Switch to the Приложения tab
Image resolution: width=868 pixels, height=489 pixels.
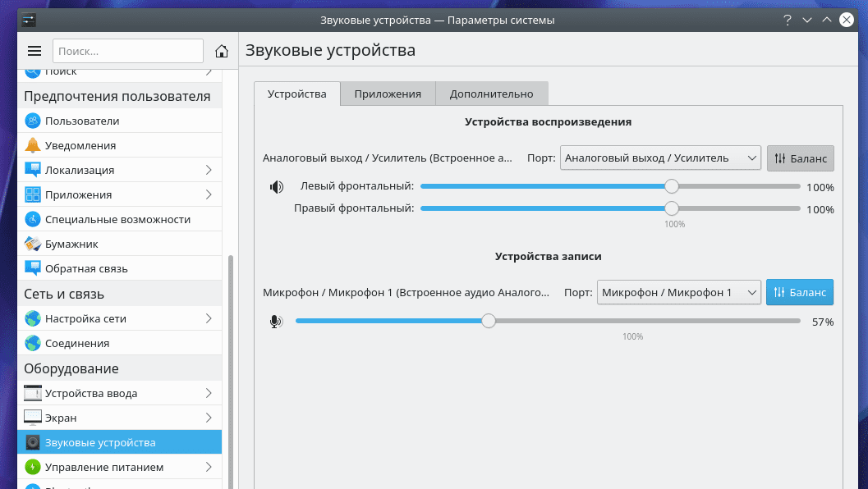pos(388,94)
